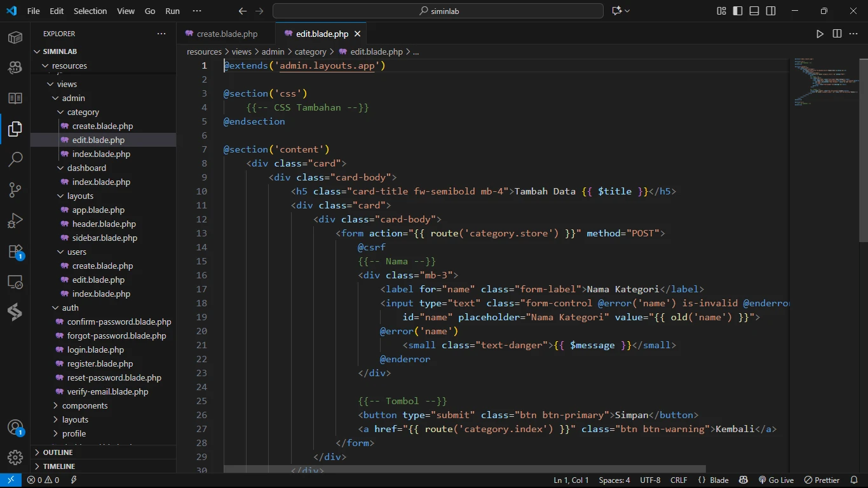868x488 pixels.
Task: Toggle the secondary side bar layout button
Action: point(771,11)
